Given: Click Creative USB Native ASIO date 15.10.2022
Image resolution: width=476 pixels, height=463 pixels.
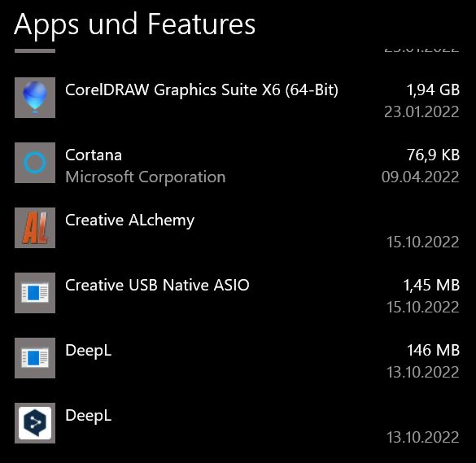Looking at the screenshot, I should pyautogui.click(x=422, y=308).
